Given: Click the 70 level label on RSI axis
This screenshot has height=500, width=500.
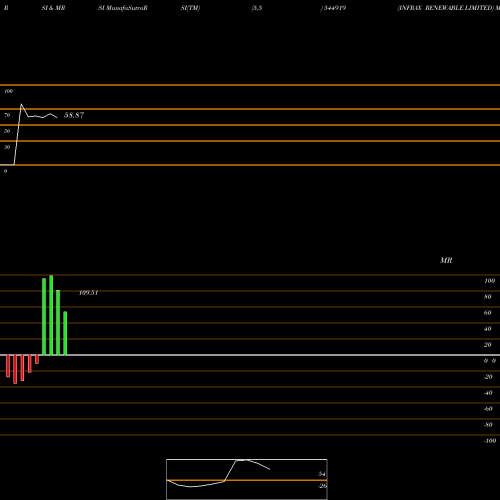Looking at the screenshot, I should [7, 115].
